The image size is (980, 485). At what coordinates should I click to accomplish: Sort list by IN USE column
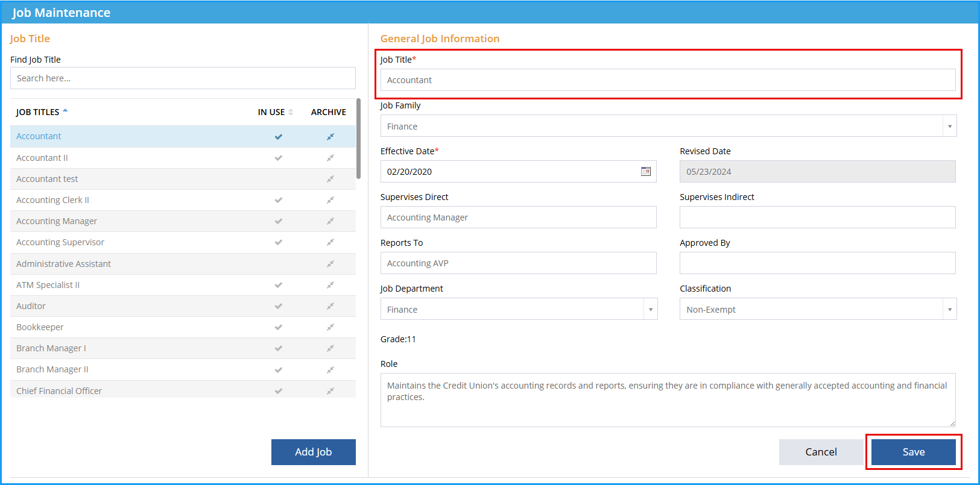[275, 112]
